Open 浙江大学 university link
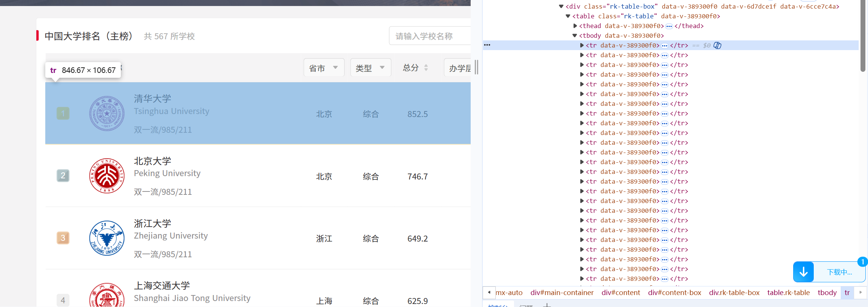868x307 pixels. (153, 224)
